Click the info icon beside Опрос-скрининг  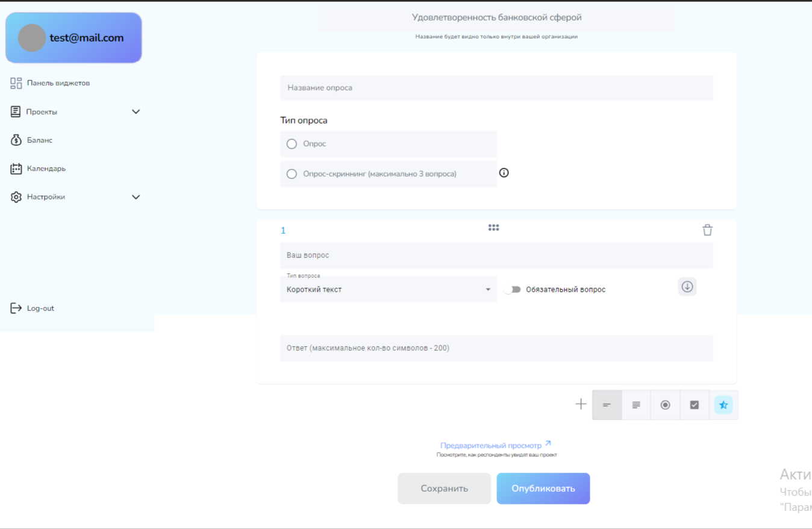[504, 173]
